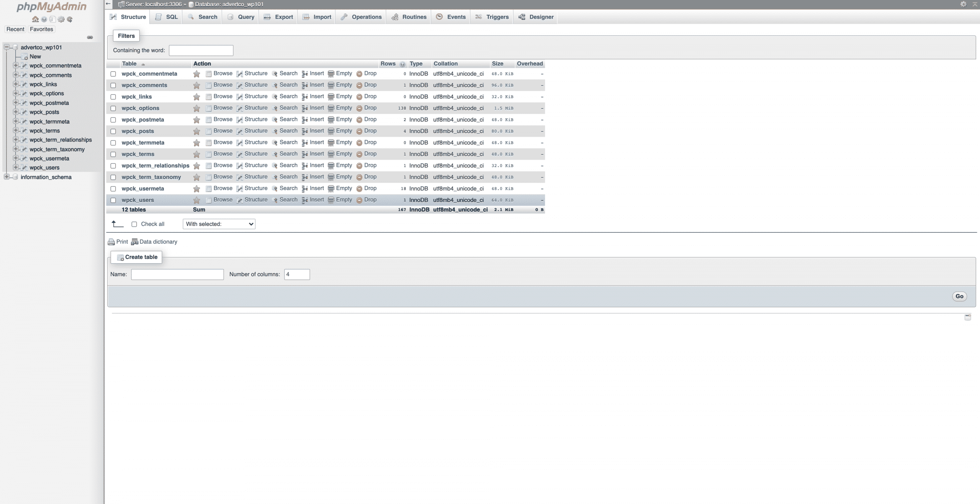Expand information_schema in the sidebar
The width and height of the screenshot is (980, 504).
pyautogui.click(x=7, y=177)
